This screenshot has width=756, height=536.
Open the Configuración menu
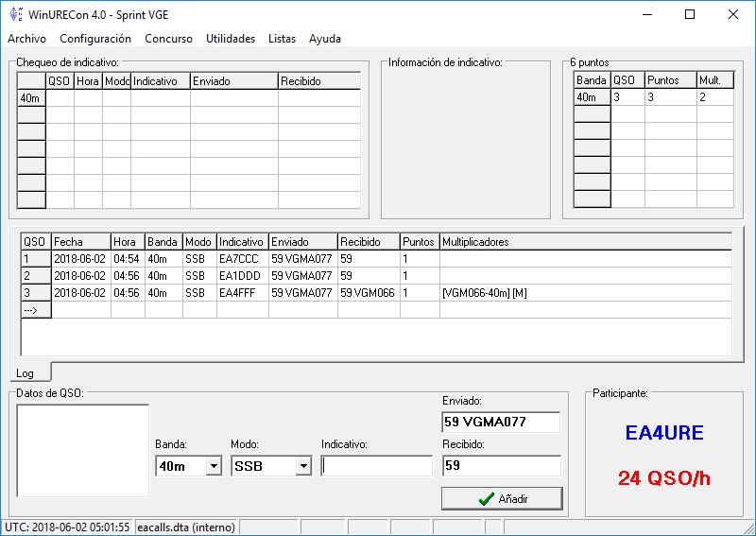tap(95, 39)
